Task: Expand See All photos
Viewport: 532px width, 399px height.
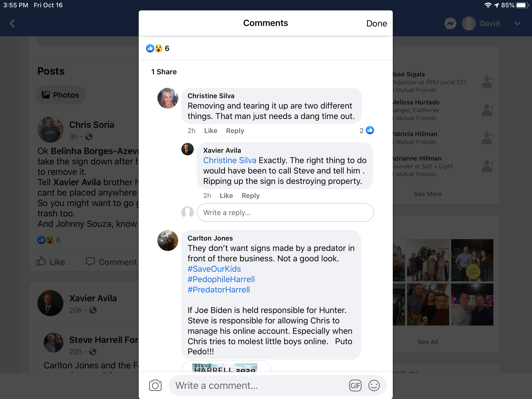Action: point(428,342)
